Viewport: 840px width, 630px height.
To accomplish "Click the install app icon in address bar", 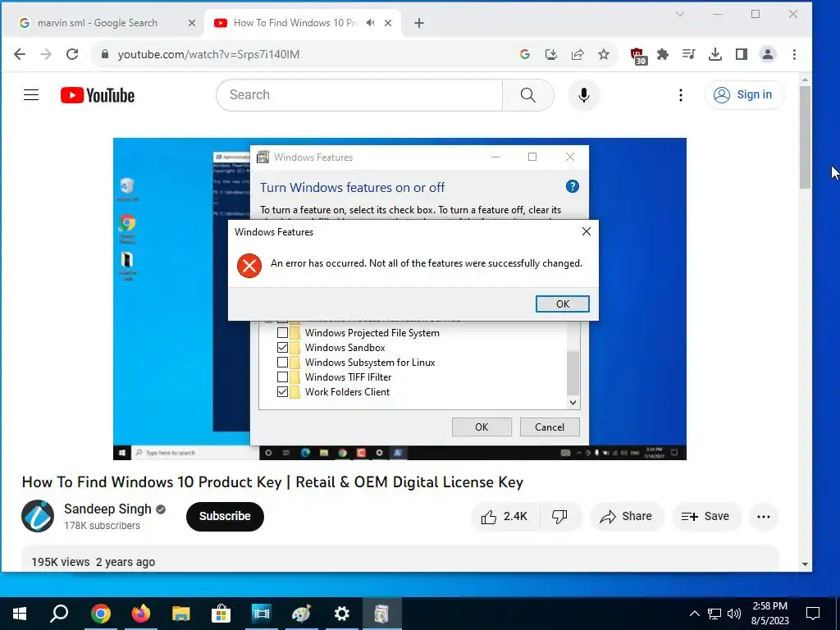I will point(550,54).
